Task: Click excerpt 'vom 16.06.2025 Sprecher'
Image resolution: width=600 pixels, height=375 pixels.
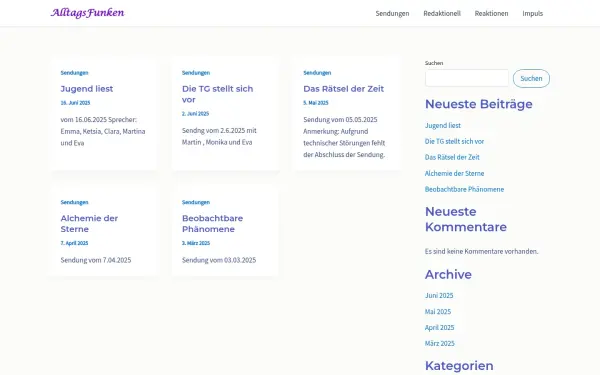Action: 98,120
